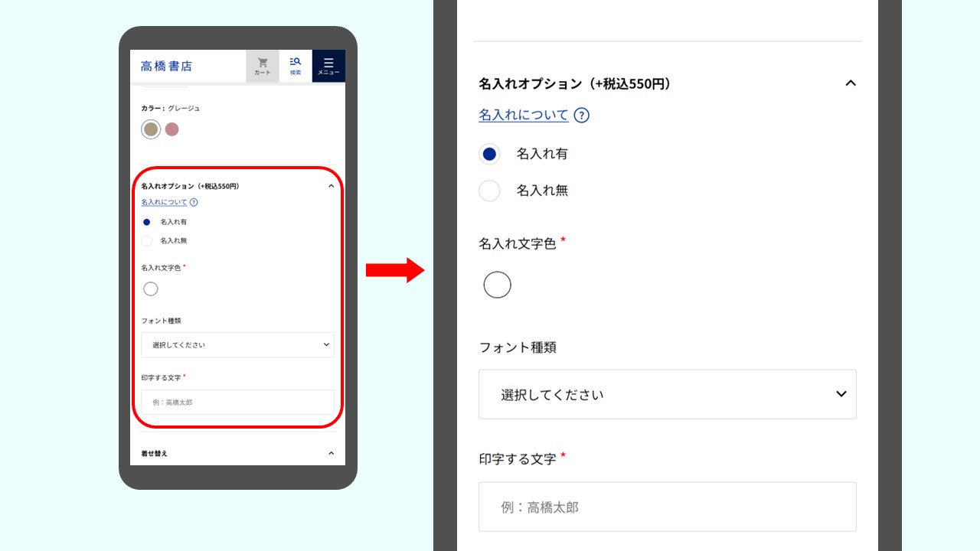Screen dimensions: 980x551
Task: Collapse 名入れオプション section in enlarged view
Action: (x=850, y=83)
